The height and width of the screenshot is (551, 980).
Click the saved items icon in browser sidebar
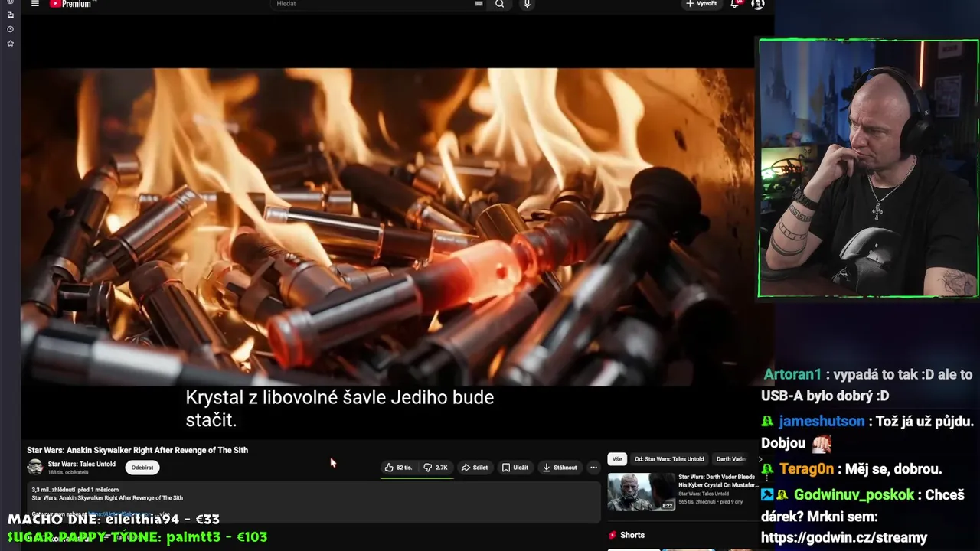pos(10,15)
